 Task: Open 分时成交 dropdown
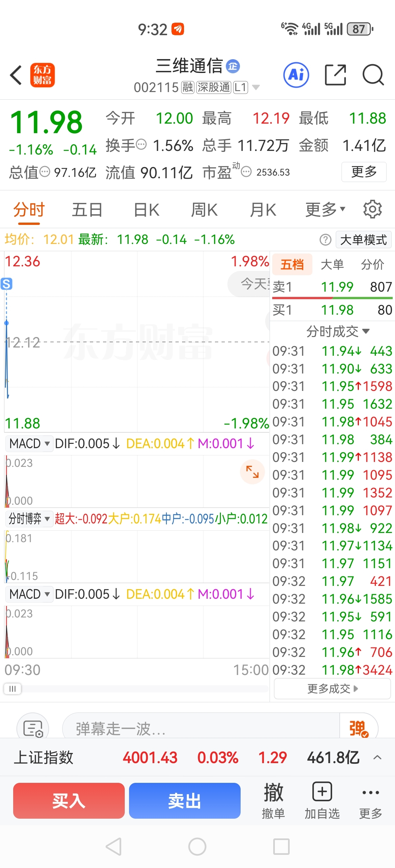point(338,331)
